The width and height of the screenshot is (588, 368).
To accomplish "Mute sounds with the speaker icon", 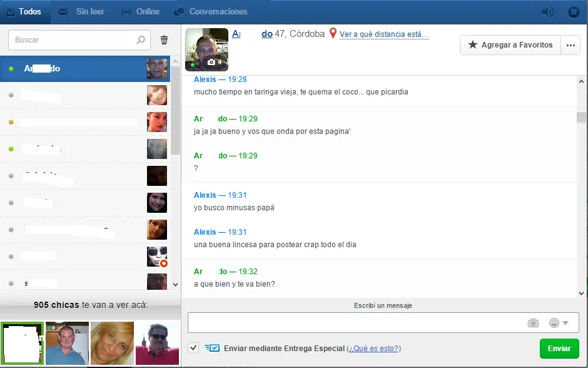I will coord(547,12).
